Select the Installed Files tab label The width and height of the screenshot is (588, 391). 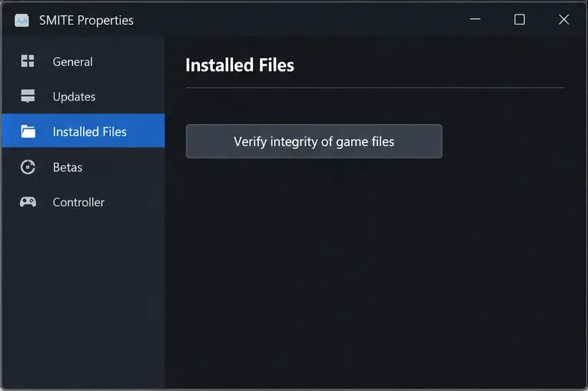point(90,131)
